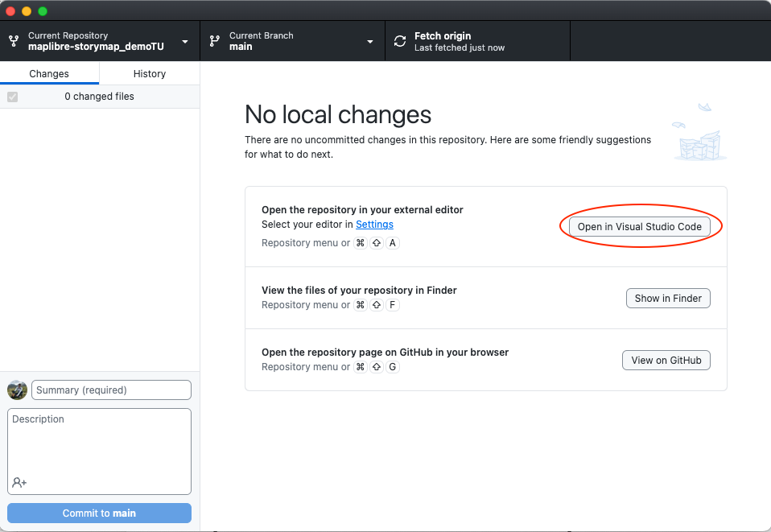The width and height of the screenshot is (771, 532).
Task: Click the circular sync icon on Fetch origin
Action: click(x=399, y=39)
